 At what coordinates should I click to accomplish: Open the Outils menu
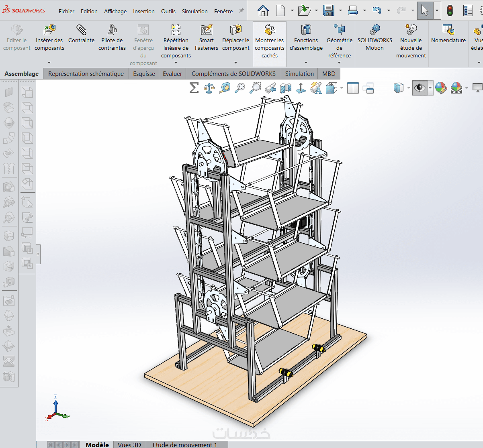tap(168, 11)
